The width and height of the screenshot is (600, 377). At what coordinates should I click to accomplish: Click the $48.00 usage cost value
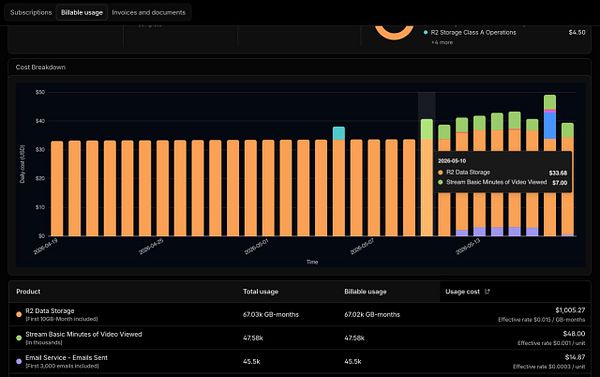point(574,334)
